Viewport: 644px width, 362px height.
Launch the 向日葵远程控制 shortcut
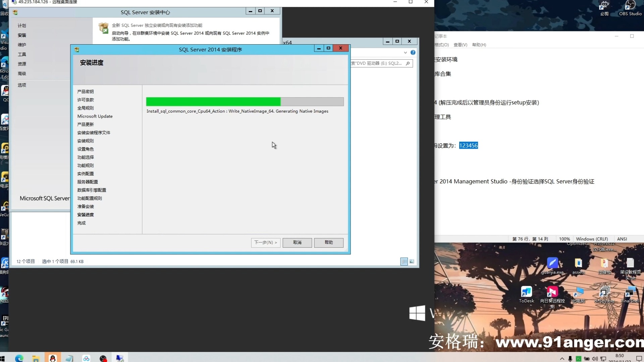pos(552,297)
